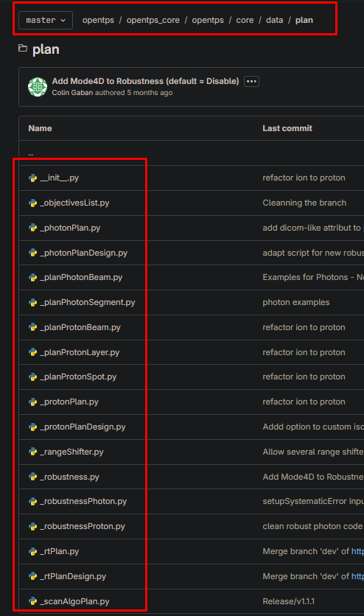Click the Release/v1.1.1 commit message

pyautogui.click(x=288, y=601)
